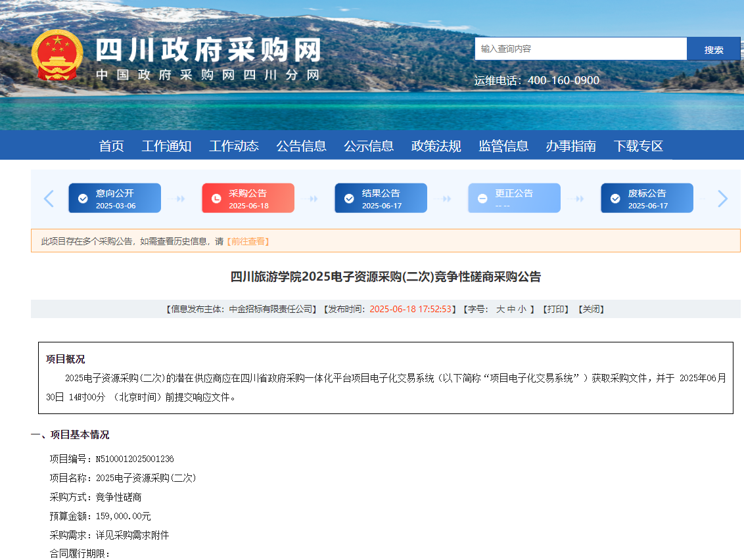Open the 采购公告 2025-06-18 step
744x560 pixels.
click(x=248, y=198)
